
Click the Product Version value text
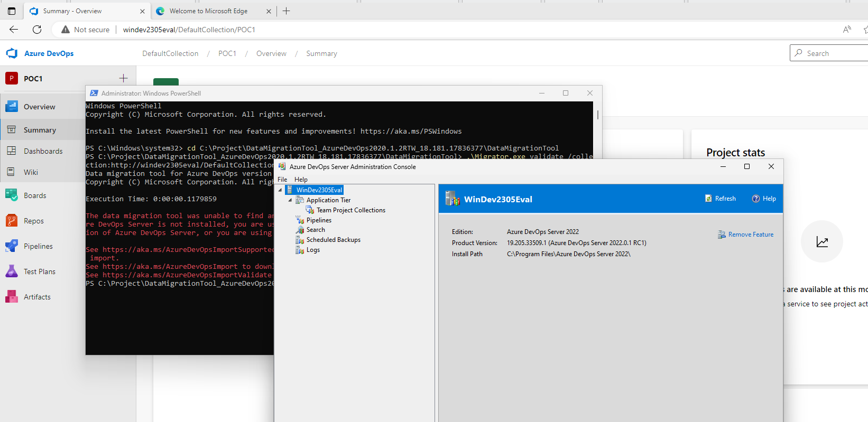576,243
